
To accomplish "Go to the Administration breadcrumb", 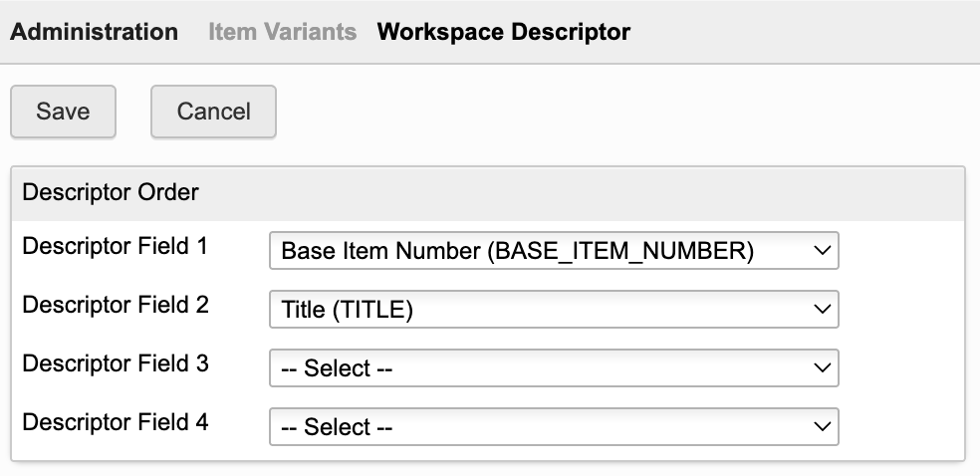I will pyautogui.click(x=94, y=32).
